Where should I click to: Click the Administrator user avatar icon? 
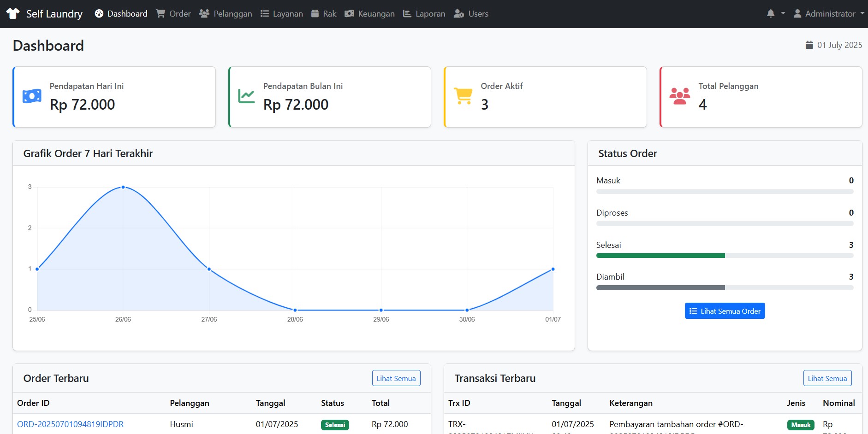coord(797,14)
